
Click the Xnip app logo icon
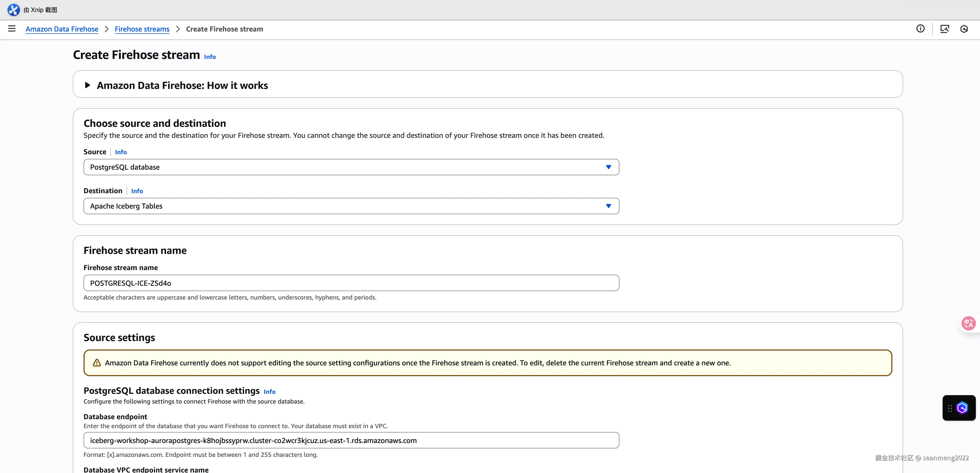point(13,9)
